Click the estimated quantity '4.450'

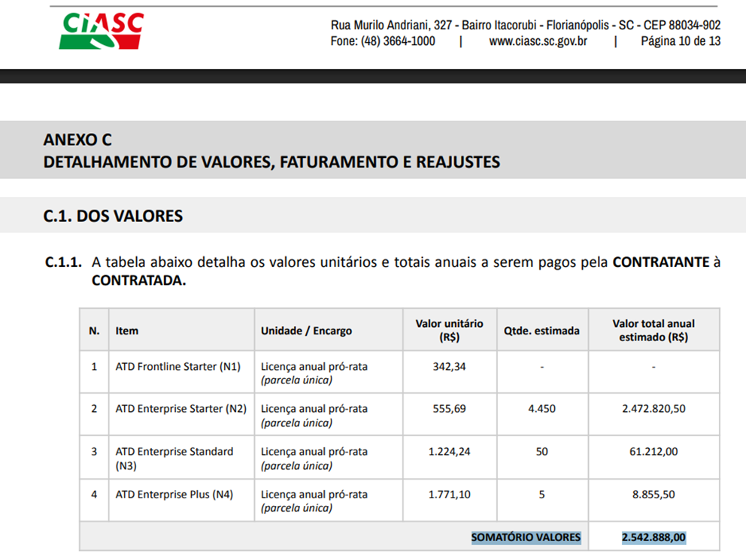click(x=541, y=409)
